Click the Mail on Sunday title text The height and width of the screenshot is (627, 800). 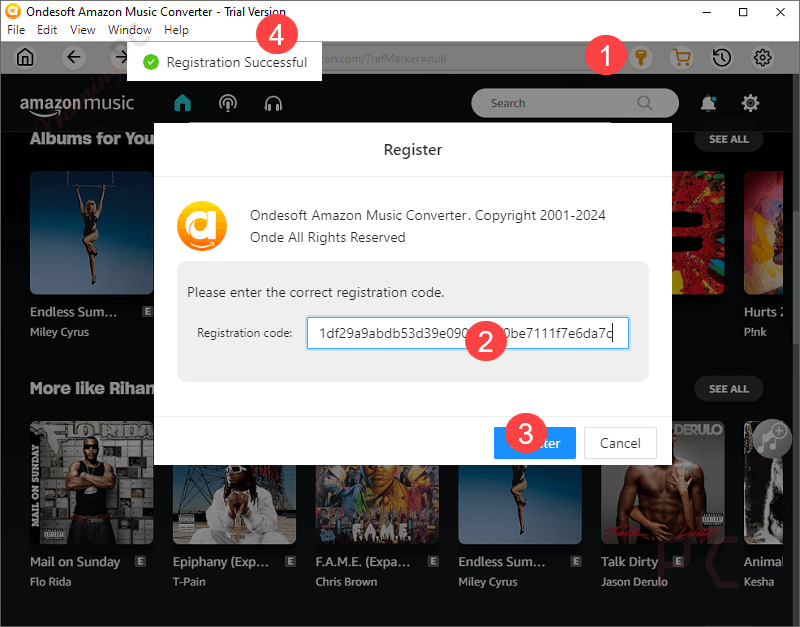(x=75, y=562)
